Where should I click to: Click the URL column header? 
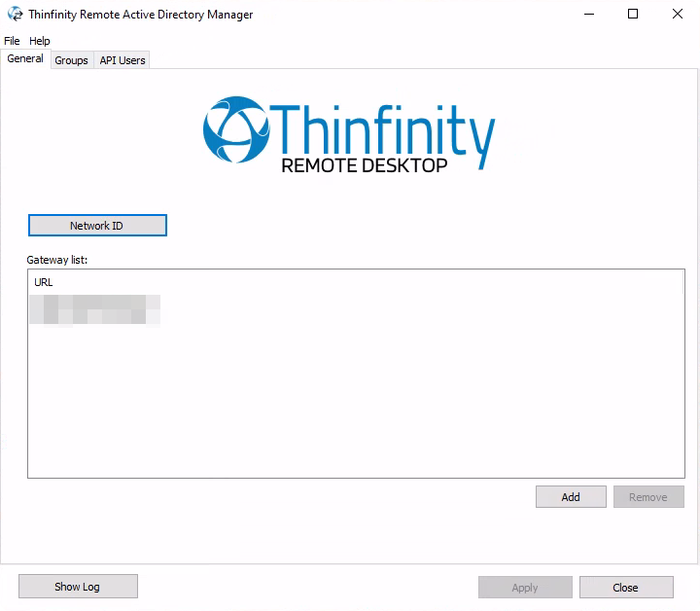click(44, 282)
